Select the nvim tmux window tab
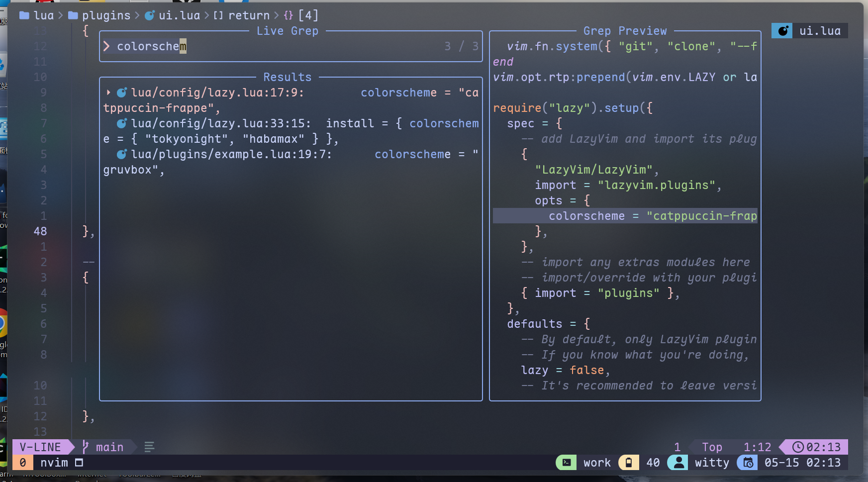This screenshot has height=482, width=868. click(x=55, y=462)
